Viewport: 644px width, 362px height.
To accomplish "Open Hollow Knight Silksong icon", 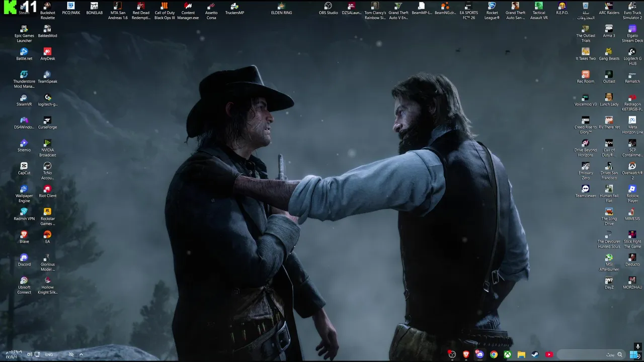I will pos(47,285).
